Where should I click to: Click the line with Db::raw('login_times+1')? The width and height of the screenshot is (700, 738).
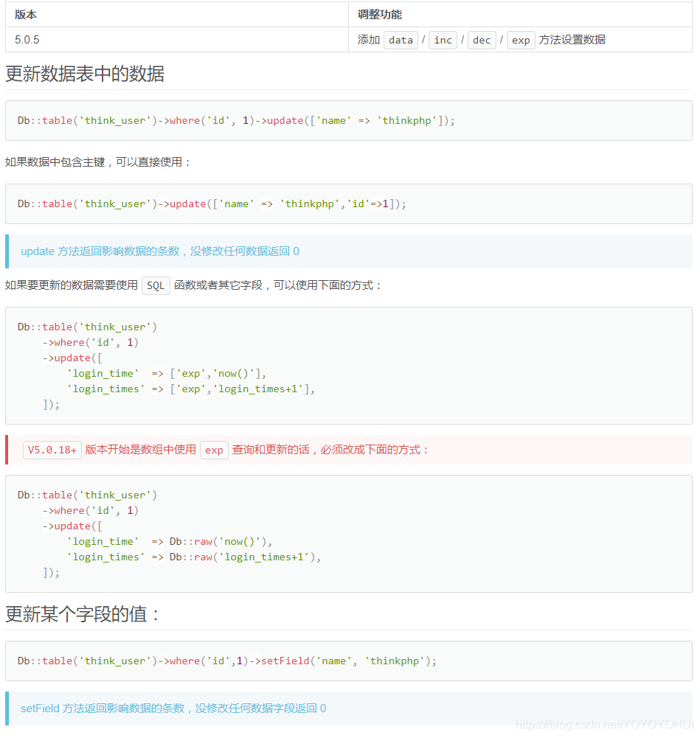pyautogui.click(x=193, y=557)
